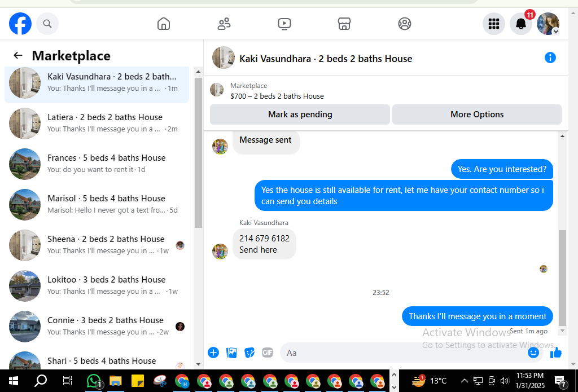Click the seen-by avatar under Sheena's row

coord(180,245)
